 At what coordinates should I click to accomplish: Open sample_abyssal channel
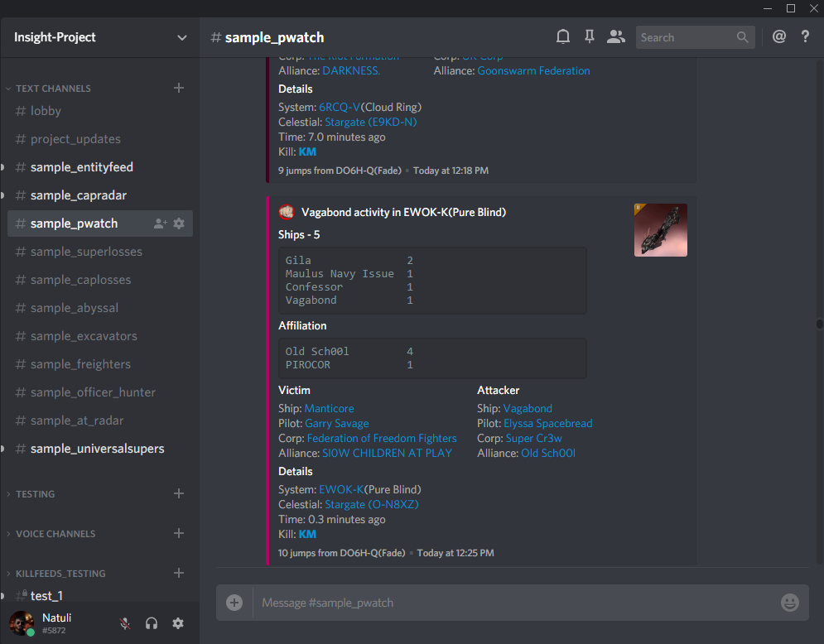[100, 308]
